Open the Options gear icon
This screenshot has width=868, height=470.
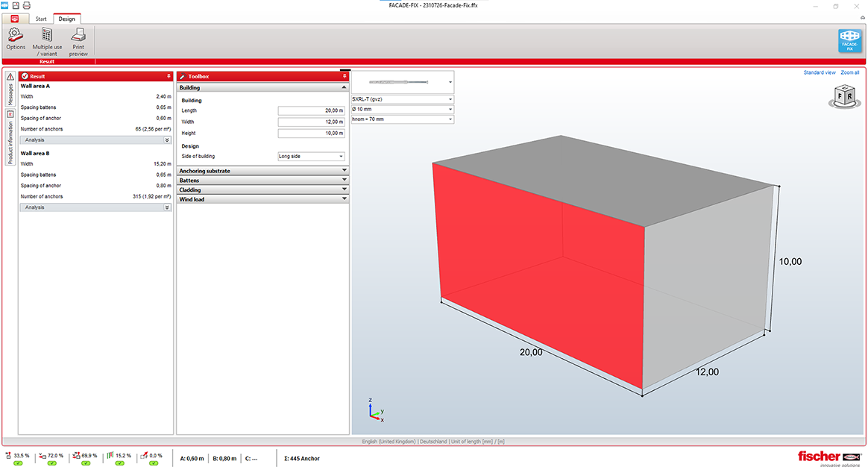(x=15, y=35)
